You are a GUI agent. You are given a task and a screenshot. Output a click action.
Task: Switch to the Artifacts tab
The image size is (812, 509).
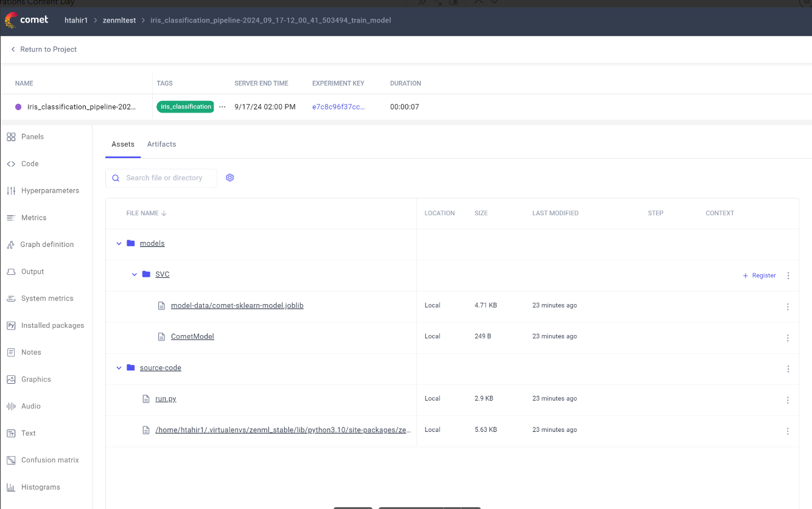[161, 144]
